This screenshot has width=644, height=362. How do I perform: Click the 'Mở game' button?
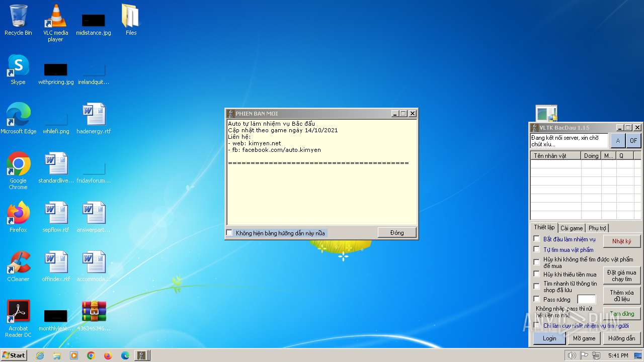coord(584,338)
